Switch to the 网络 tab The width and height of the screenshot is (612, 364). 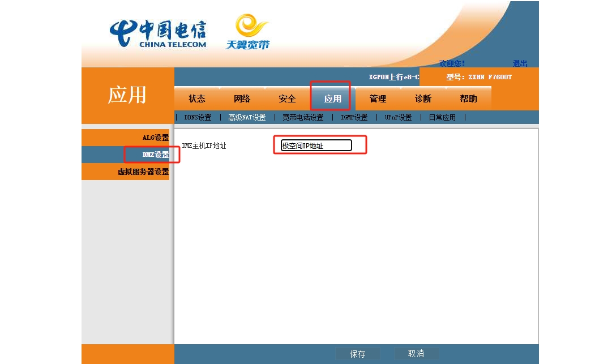coord(242,99)
